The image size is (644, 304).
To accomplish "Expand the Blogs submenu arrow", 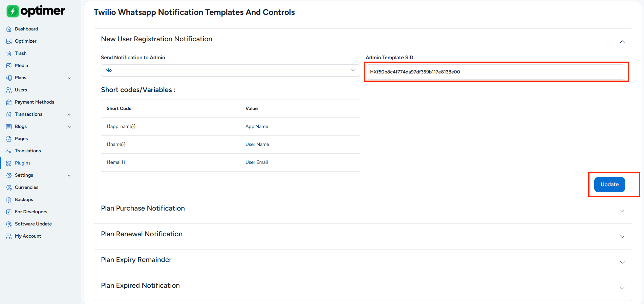I will (x=69, y=127).
